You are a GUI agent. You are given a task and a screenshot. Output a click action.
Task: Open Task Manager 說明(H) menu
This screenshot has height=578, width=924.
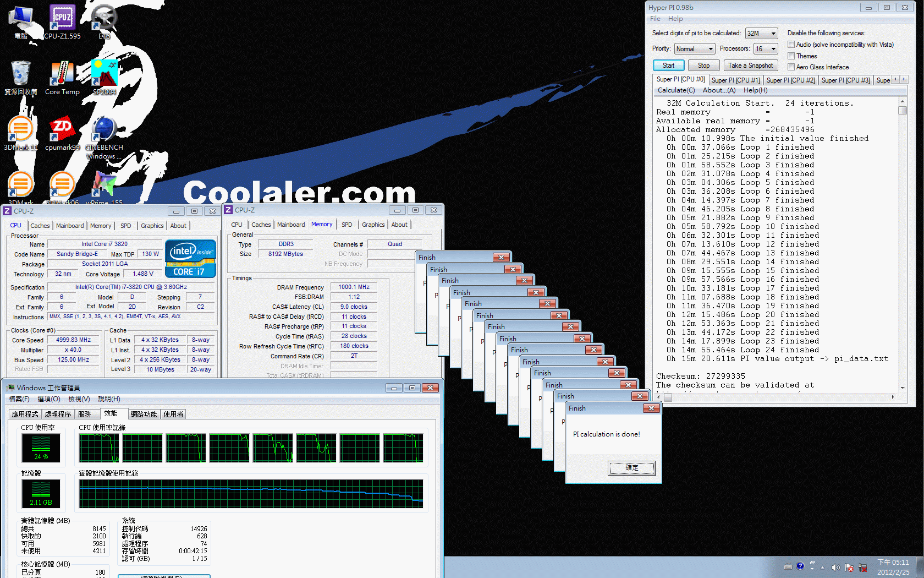tap(109, 399)
